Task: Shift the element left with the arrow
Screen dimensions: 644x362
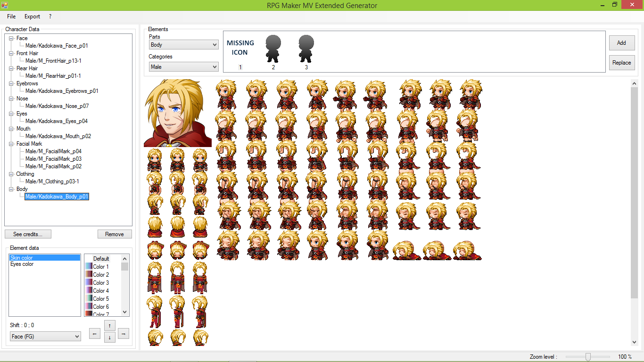Action: click(94, 334)
